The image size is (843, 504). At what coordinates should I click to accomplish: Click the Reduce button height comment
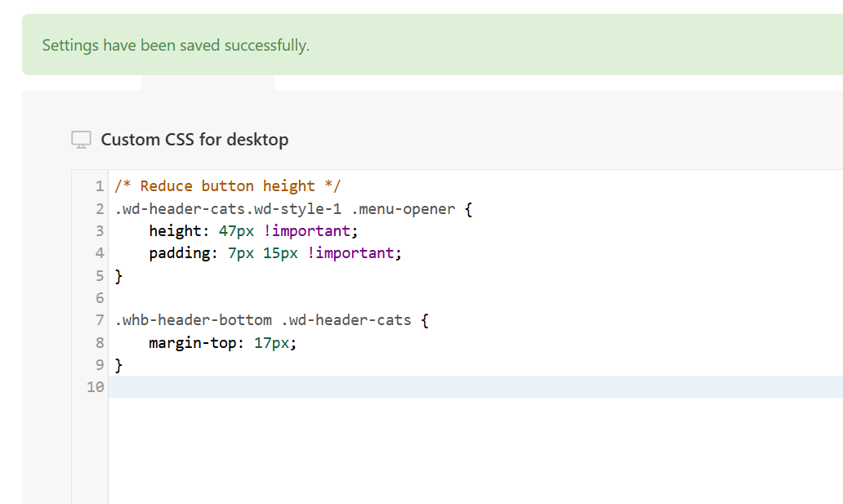[227, 186]
